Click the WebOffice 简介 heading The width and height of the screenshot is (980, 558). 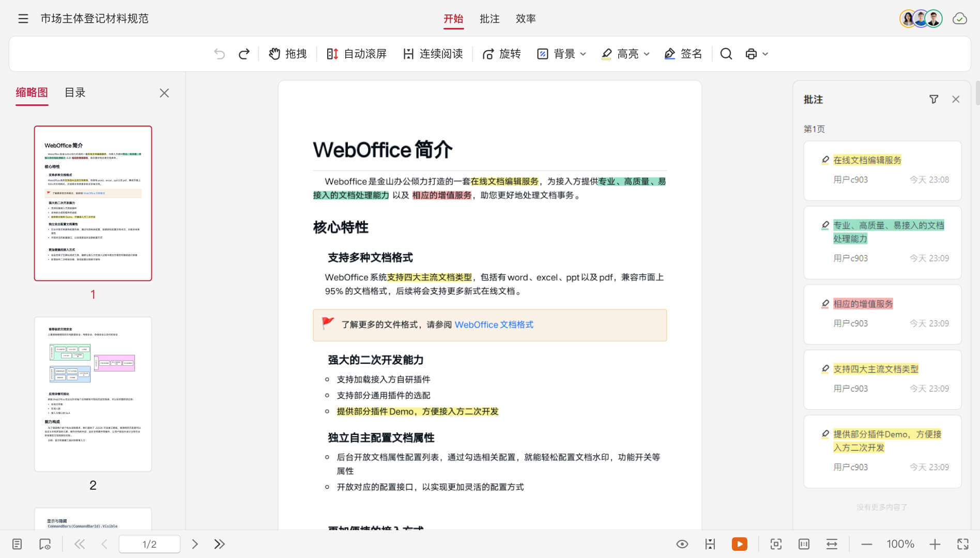click(x=382, y=150)
